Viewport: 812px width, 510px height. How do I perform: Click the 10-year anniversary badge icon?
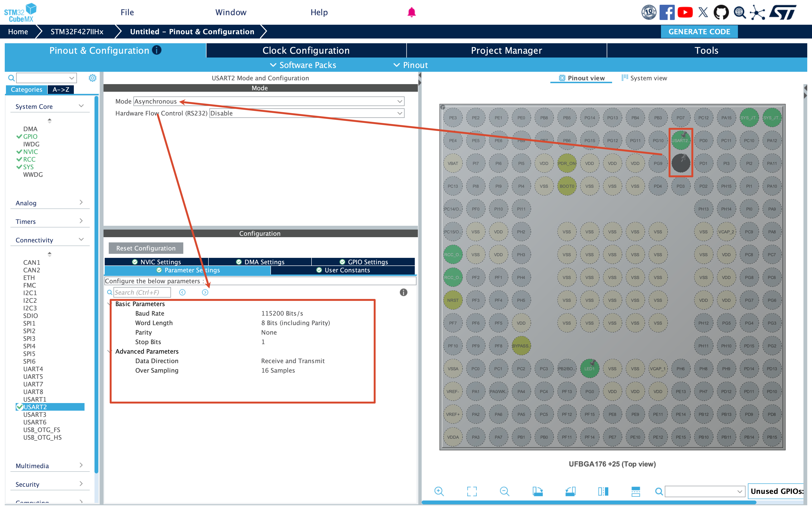coord(649,13)
